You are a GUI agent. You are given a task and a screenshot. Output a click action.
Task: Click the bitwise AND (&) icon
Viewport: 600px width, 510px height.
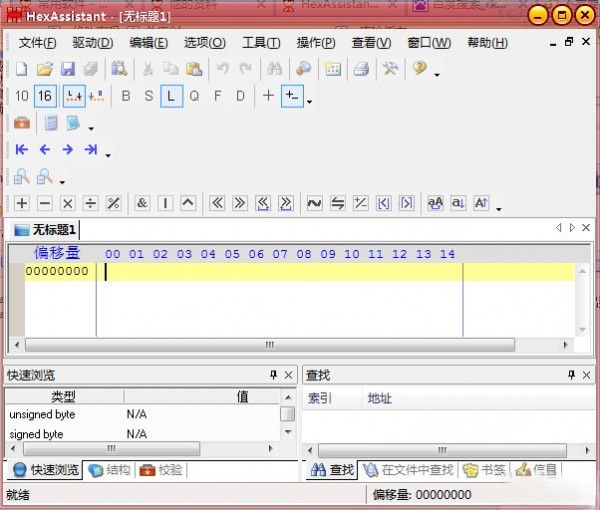point(142,203)
